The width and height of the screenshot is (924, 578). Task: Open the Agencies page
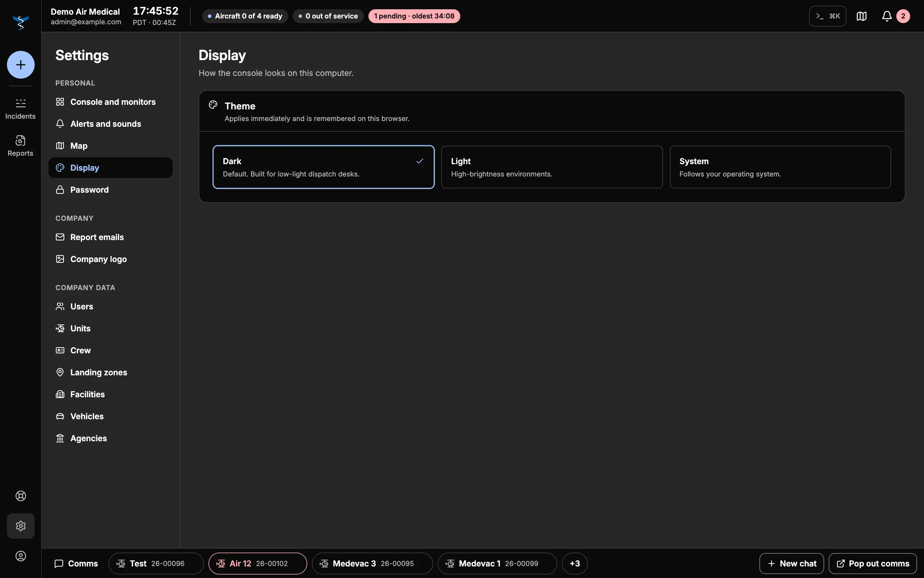point(110,438)
